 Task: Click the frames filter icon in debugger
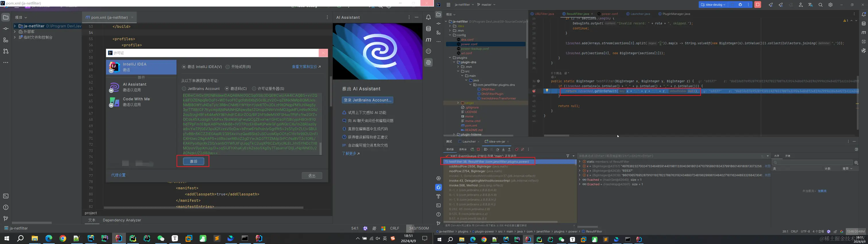tap(568, 156)
